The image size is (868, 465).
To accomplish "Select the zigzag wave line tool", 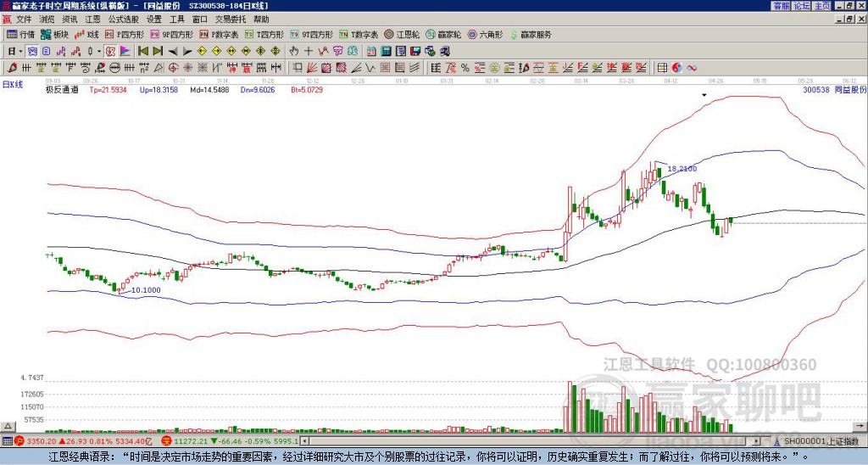I will [370, 68].
